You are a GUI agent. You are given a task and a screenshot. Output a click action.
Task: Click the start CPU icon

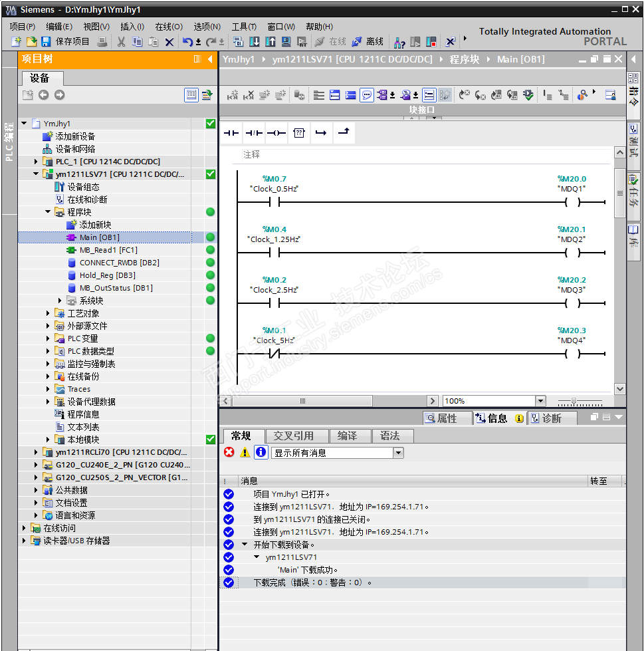(415, 41)
